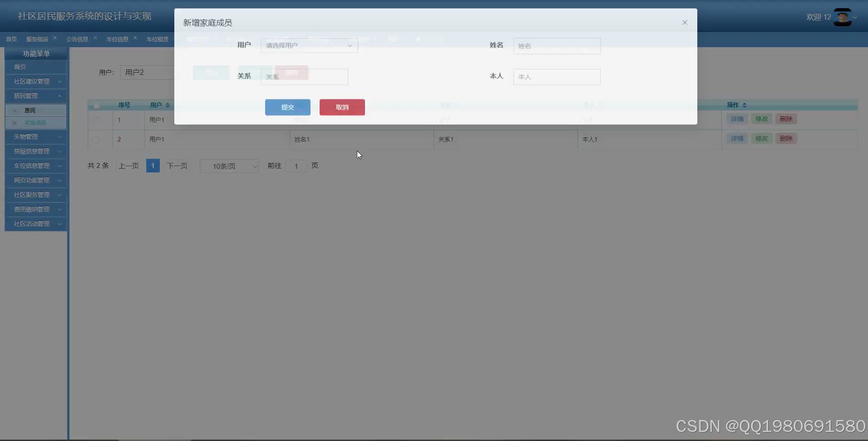Close the 公告信息 tab with its X
The height and width of the screenshot is (441, 868).
point(95,38)
